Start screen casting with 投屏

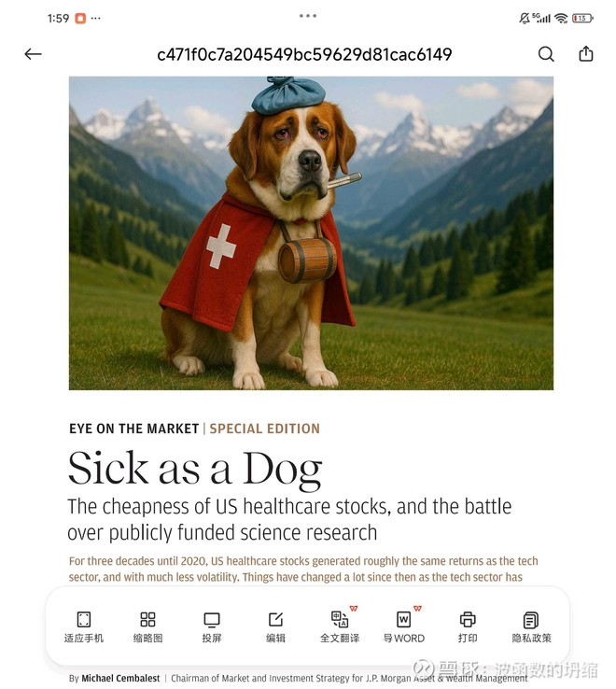click(x=212, y=627)
